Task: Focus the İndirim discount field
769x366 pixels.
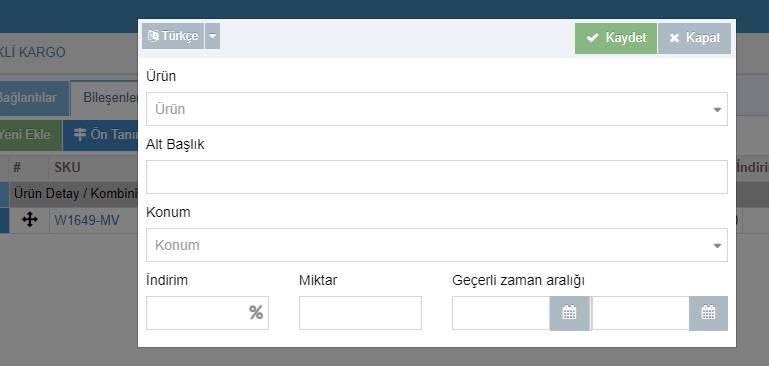Action: coord(207,313)
